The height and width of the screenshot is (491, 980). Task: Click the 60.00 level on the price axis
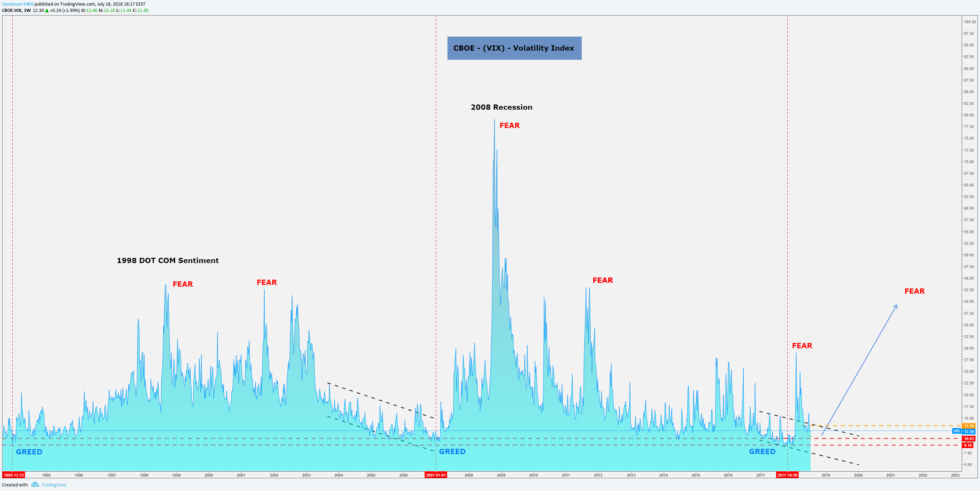pos(969,208)
